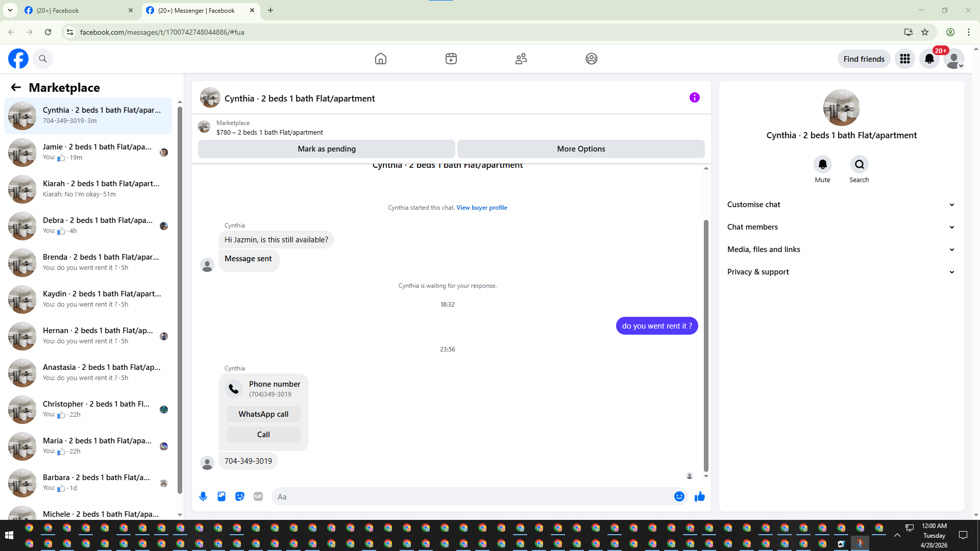980x551 pixels.
Task: Open the Reels video icon
Action: click(451, 59)
